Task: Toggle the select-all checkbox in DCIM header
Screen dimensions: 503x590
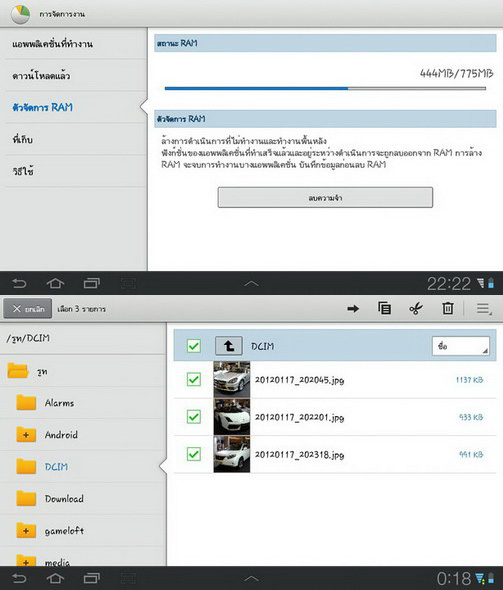Action: pos(194,346)
